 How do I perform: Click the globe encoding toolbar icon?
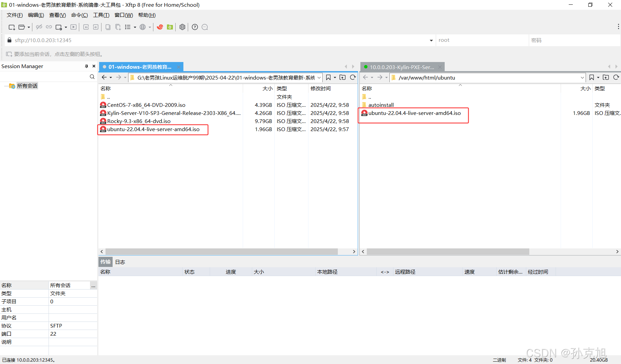pos(143,27)
